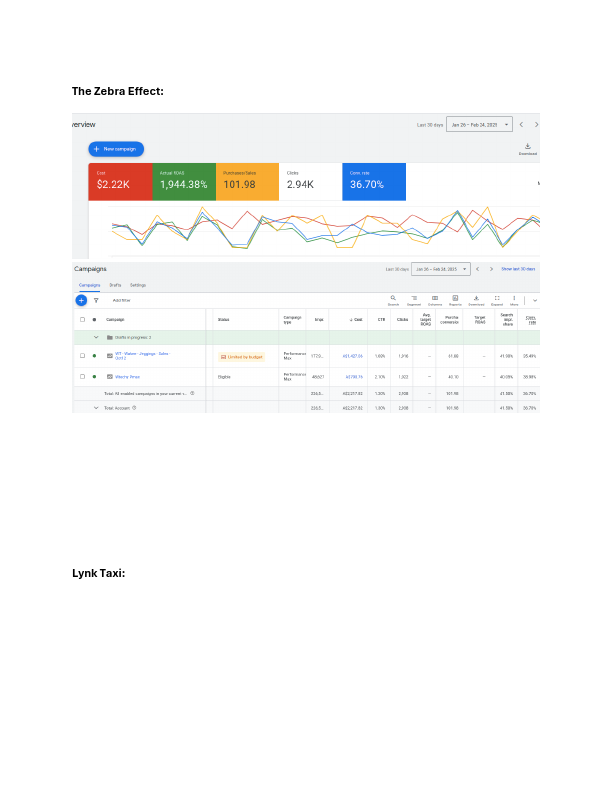Sort by the Campaign column header
This screenshot has height=792, width=612.
(115, 320)
